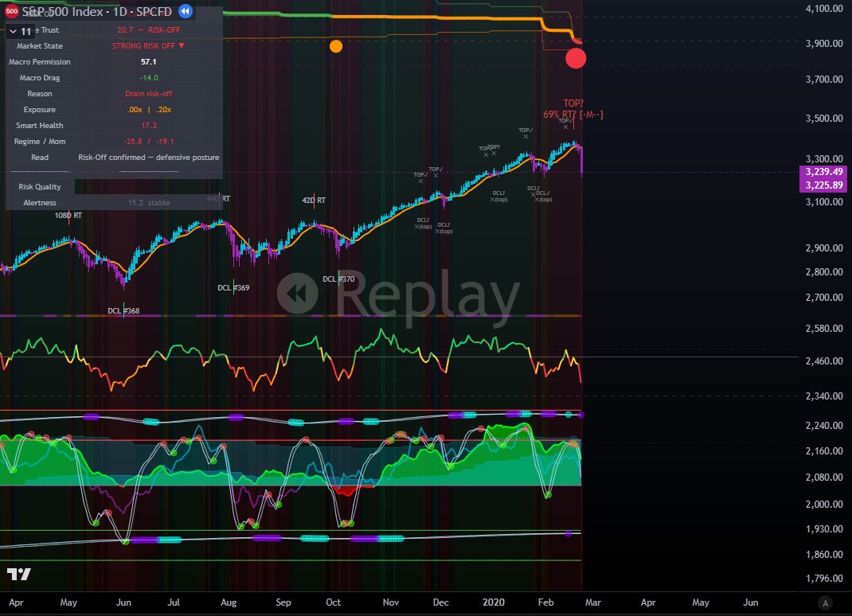Image resolution: width=852 pixels, height=616 pixels.
Task: Click the S&P 500 red logo icon
Action: pos(11,11)
